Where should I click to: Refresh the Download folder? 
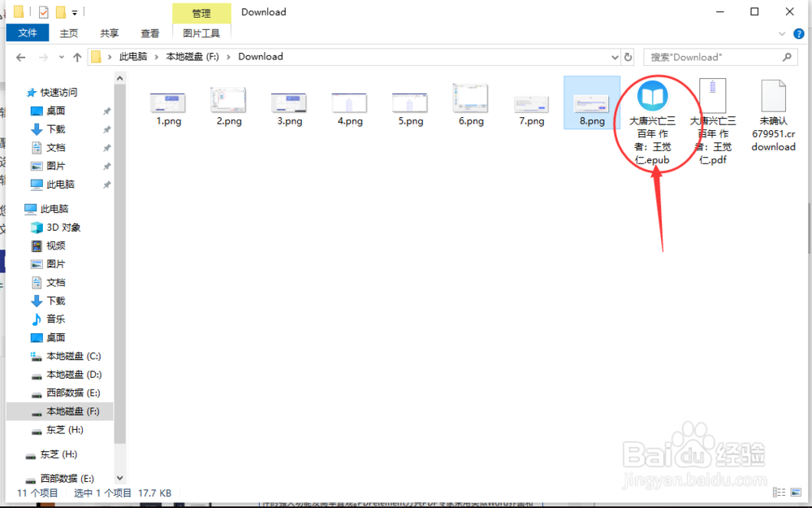pyautogui.click(x=628, y=57)
